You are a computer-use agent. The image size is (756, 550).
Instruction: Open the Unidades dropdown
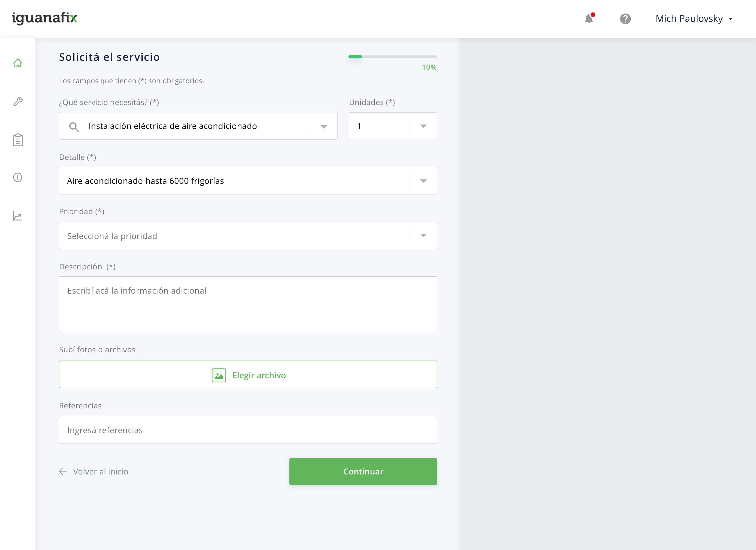pyautogui.click(x=423, y=126)
